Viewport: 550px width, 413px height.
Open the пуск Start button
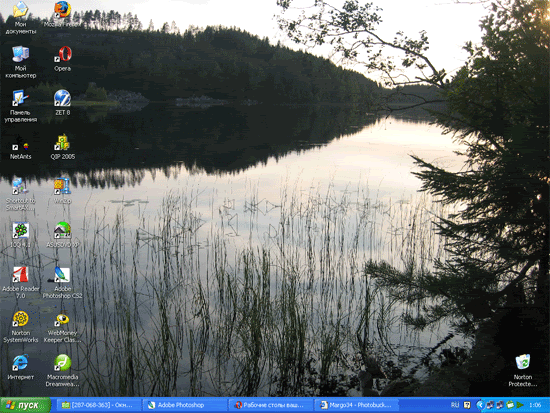(x=25, y=405)
